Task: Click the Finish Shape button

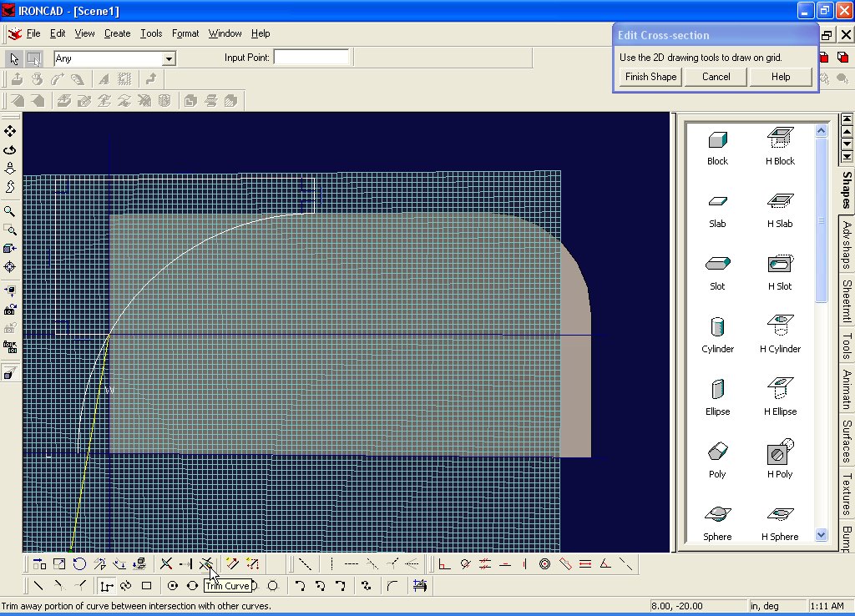Action: (650, 77)
